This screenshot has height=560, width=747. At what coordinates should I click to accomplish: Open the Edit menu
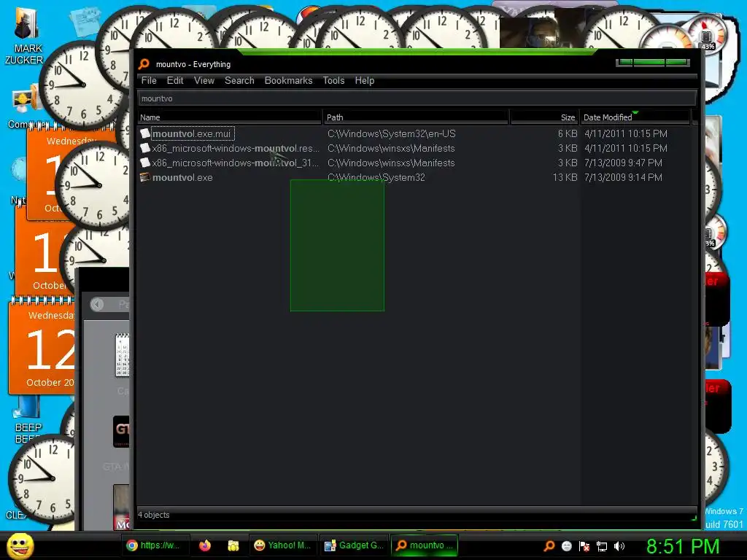175,80
